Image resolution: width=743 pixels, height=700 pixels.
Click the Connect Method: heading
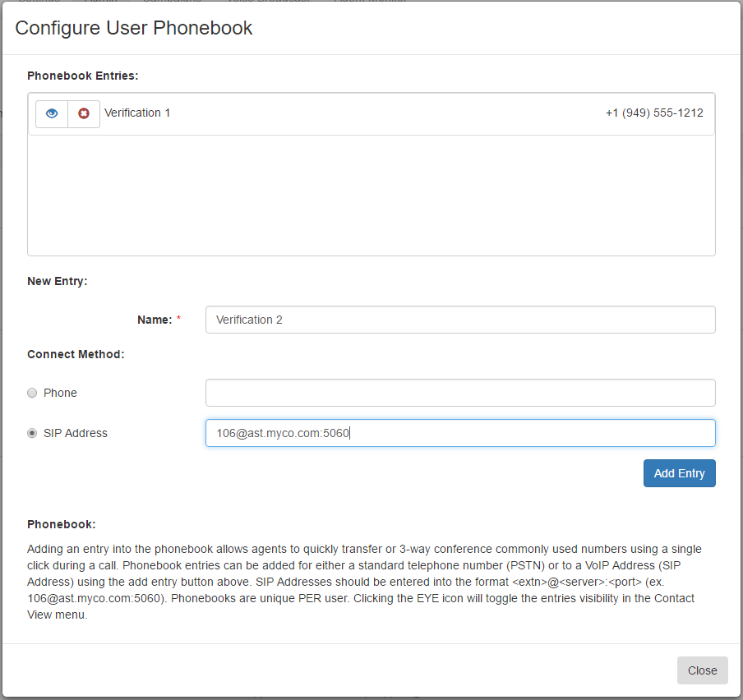point(76,354)
